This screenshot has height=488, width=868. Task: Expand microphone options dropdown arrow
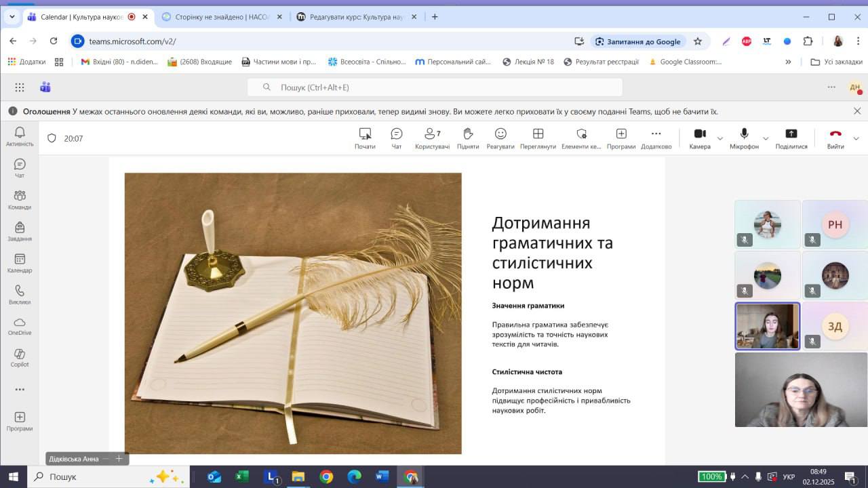pyautogui.click(x=766, y=138)
